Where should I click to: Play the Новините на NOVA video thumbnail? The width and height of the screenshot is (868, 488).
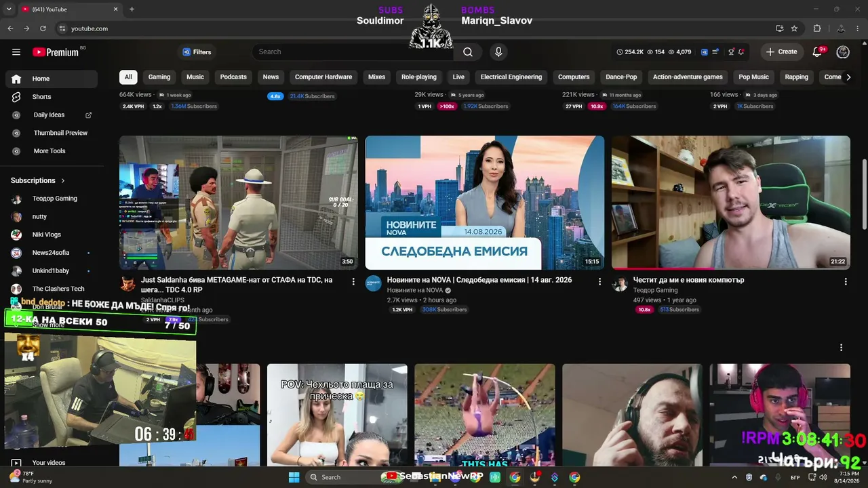click(x=485, y=203)
